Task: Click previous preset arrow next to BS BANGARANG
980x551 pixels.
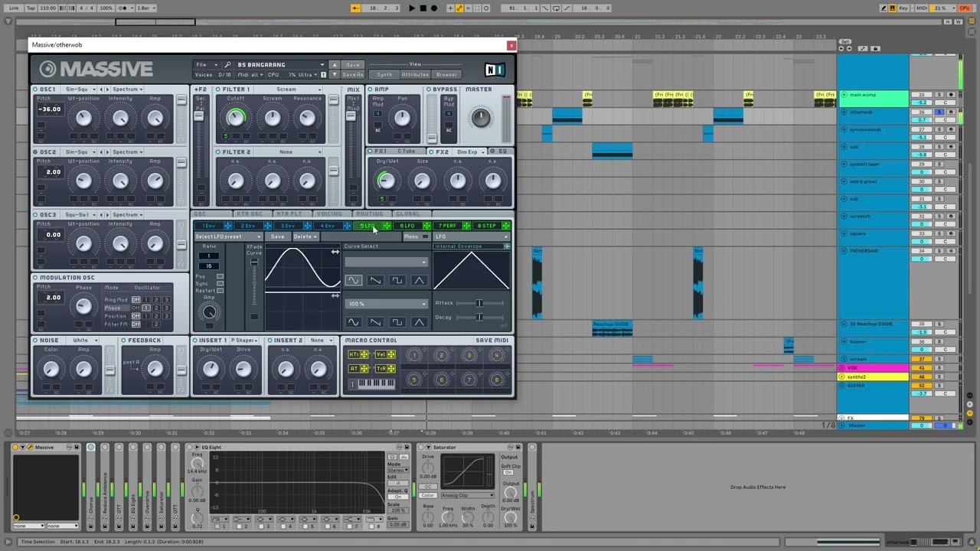Action: coord(334,65)
